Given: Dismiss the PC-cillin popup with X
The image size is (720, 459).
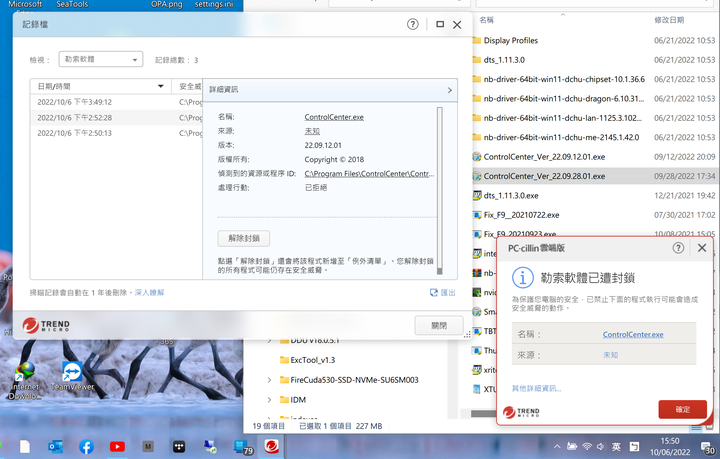Looking at the screenshot, I should (x=702, y=248).
